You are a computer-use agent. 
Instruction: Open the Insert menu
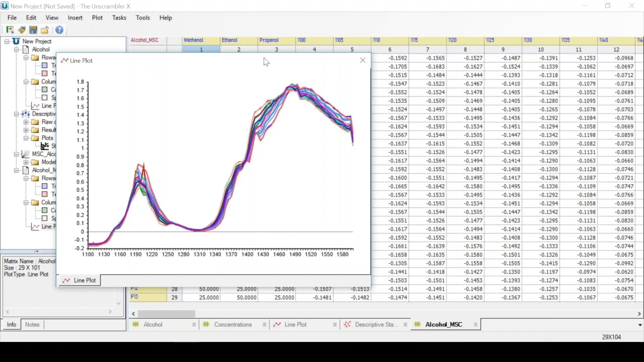[75, 18]
